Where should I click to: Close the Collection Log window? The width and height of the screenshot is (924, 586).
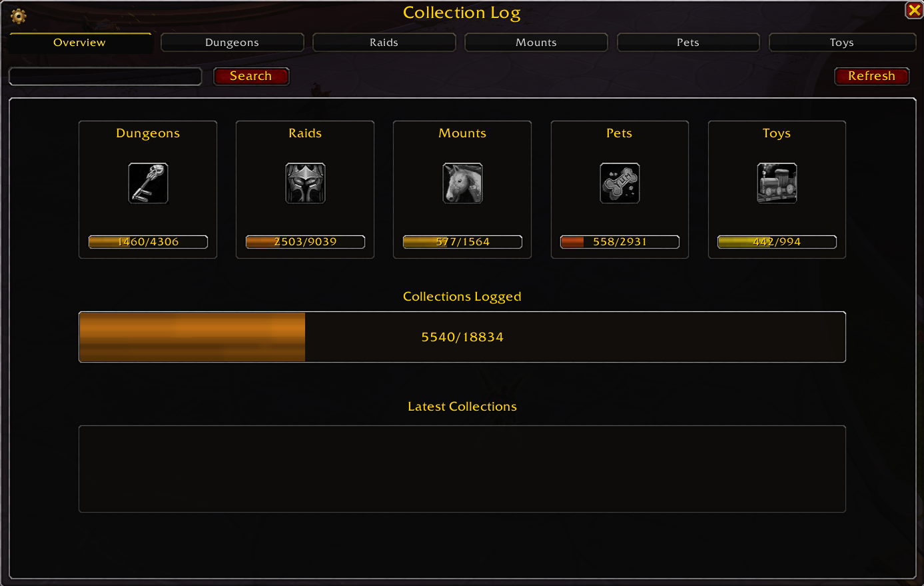click(x=914, y=10)
